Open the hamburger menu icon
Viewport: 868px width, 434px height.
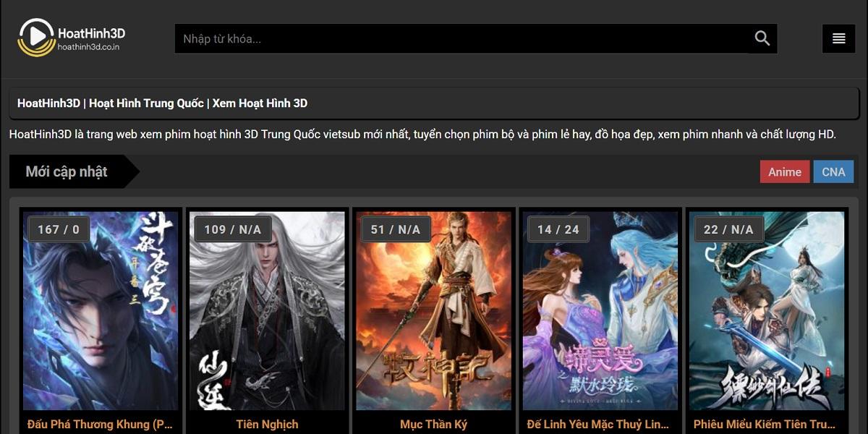[839, 38]
